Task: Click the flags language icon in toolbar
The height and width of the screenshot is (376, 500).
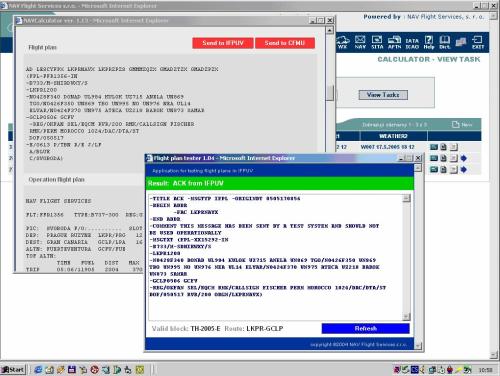Action: pyautogui.click(x=461, y=42)
